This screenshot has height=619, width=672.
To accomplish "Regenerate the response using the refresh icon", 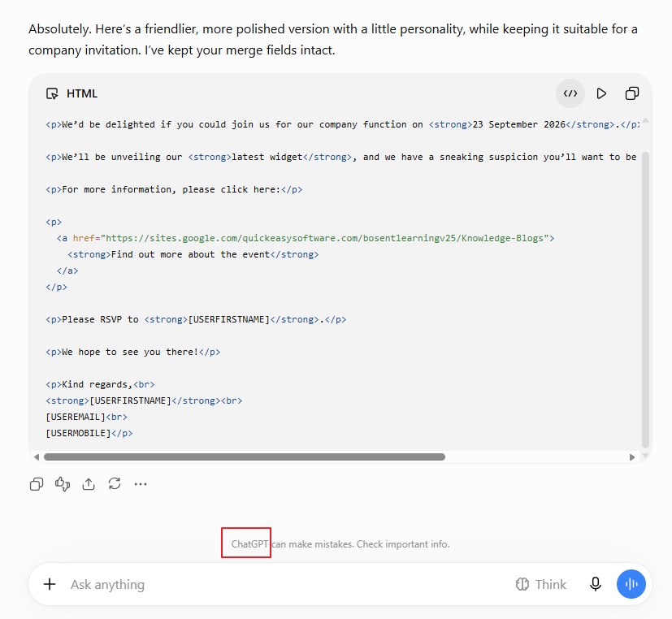I will 115,483.
